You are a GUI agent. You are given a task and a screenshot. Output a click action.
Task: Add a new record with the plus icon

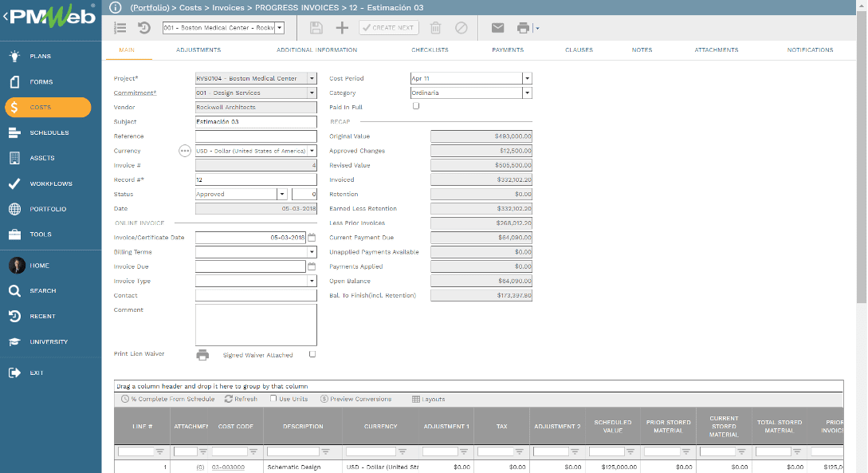(x=340, y=27)
